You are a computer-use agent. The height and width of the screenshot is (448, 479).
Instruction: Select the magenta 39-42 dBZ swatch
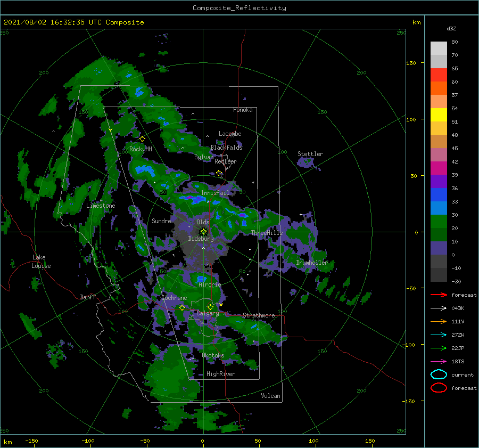tap(439, 168)
